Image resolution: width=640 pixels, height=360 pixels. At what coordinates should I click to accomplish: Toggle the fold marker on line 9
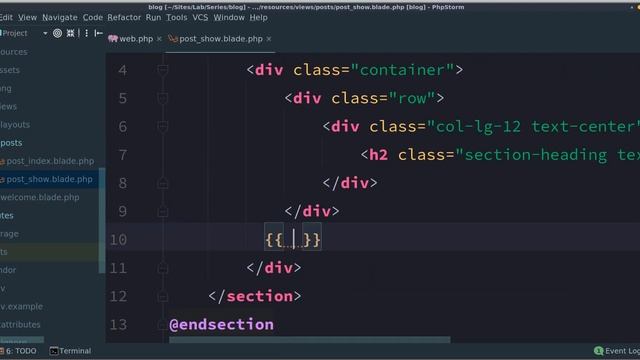coord(163,211)
